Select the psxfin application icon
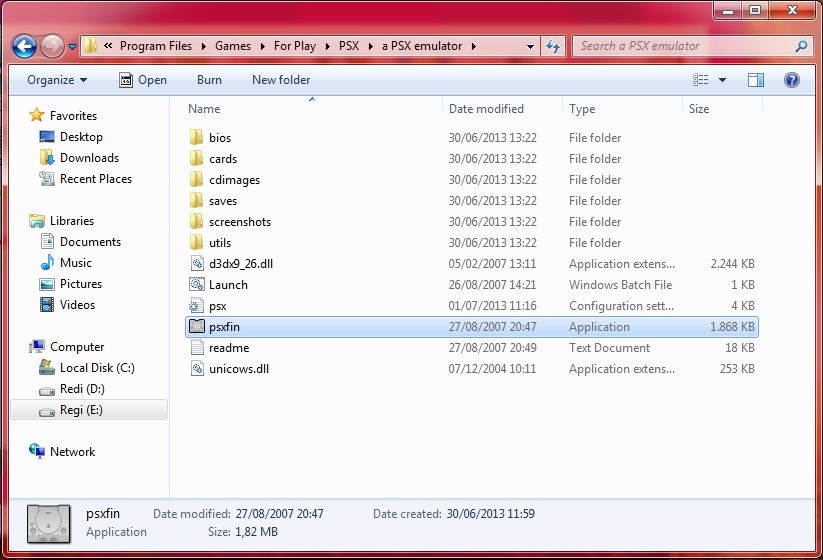 [197, 326]
